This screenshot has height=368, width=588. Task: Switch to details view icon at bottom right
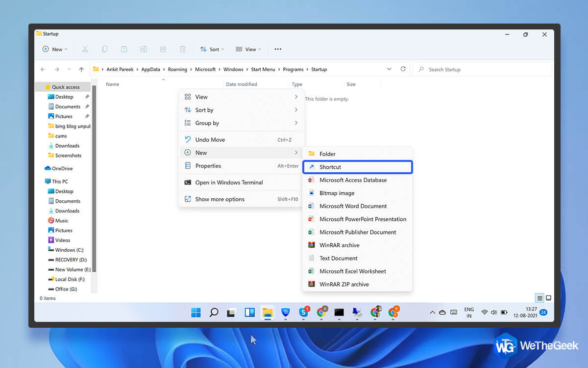tap(539, 298)
